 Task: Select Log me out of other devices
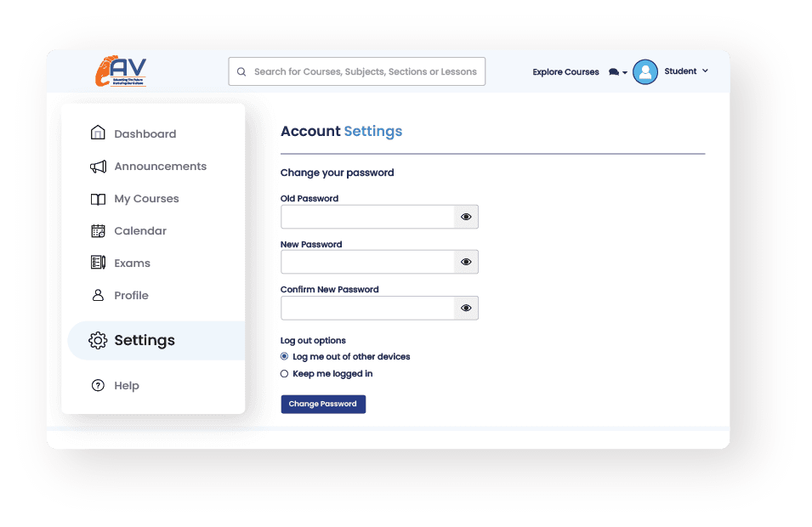tap(284, 356)
